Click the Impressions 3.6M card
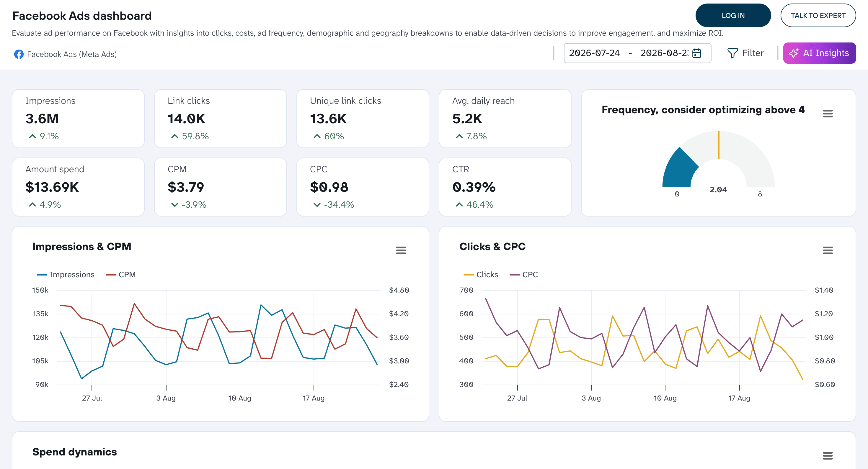Viewport: 868px width, 469px height. coord(78,119)
